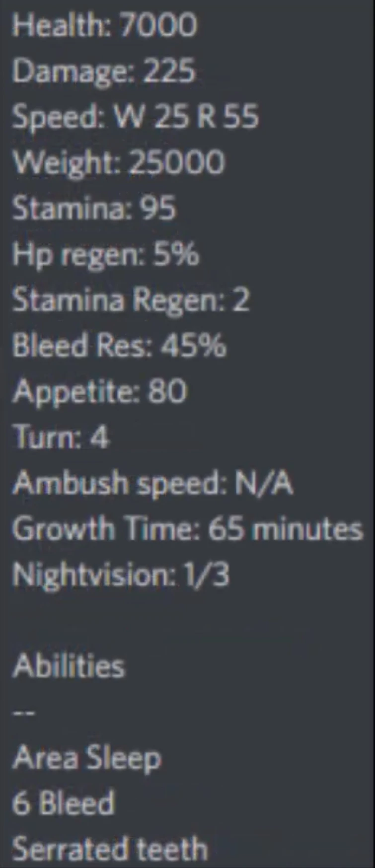Select the Turn: 4 text
Screen dimensions: 375x868
(x=61, y=437)
